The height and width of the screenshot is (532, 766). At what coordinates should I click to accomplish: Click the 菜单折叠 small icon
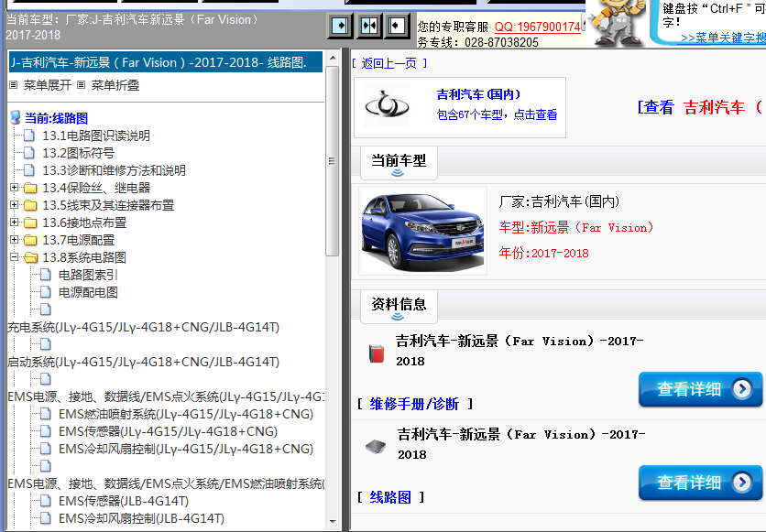[x=82, y=85]
